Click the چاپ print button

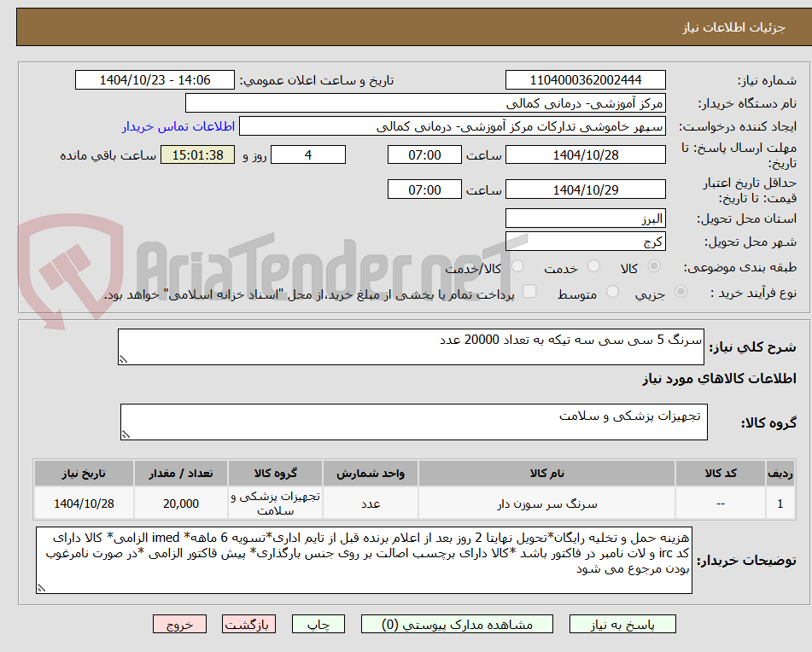pos(318,624)
